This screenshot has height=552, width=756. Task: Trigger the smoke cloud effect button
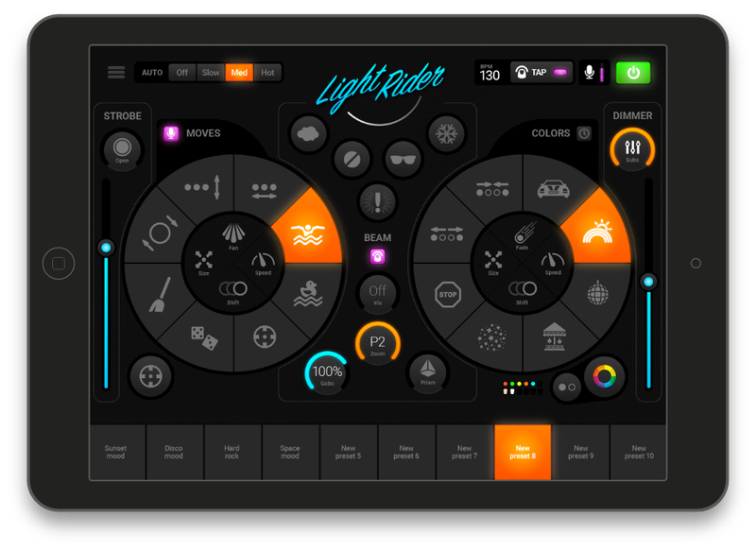[307, 133]
